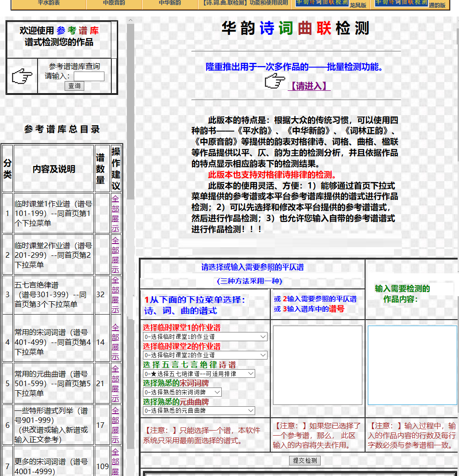Click the pointing hand icon above 请进入
Screen dimensions: 459x476
[x=275, y=81]
